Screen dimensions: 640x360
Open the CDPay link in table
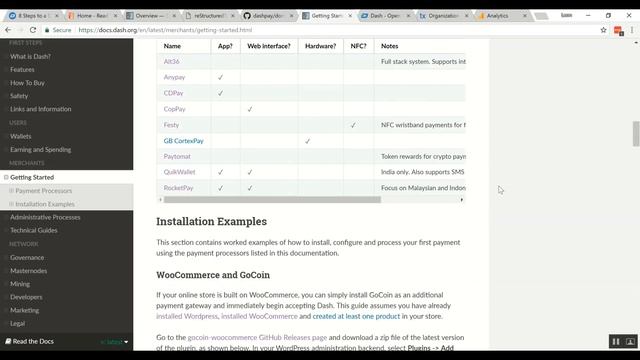[x=173, y=93]
